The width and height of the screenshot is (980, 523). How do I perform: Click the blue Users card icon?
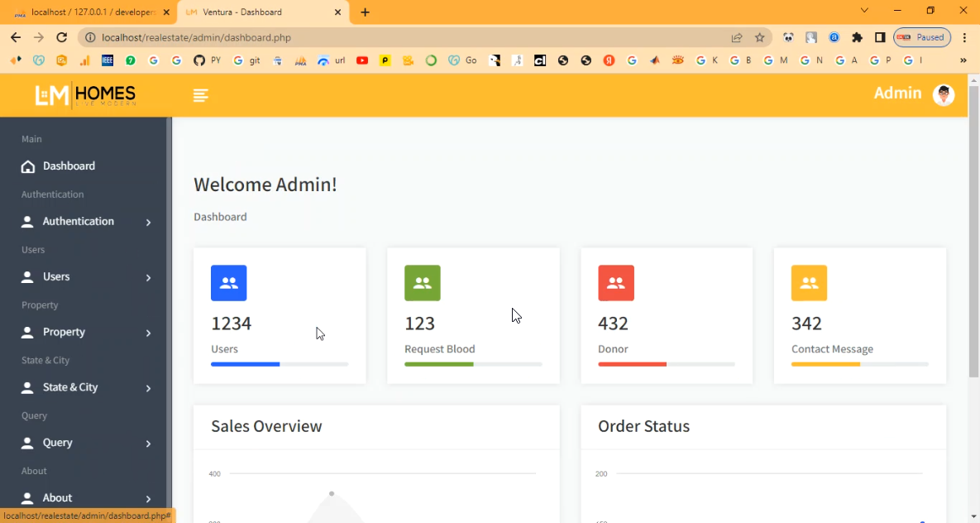(x=229, y=283)
